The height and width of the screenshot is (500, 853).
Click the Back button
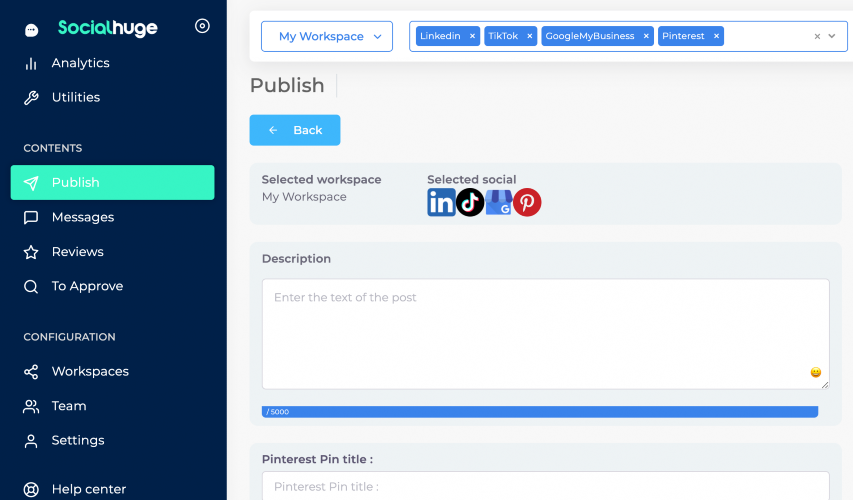pyautogui.click(x=295, y=130)
